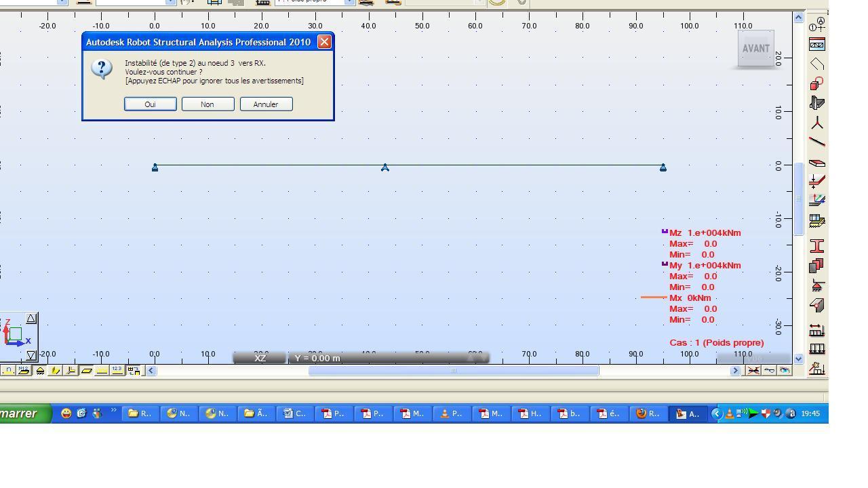Open the supports definition tool
This screenshot has width=868, height=488.
[x=817, y=285]
